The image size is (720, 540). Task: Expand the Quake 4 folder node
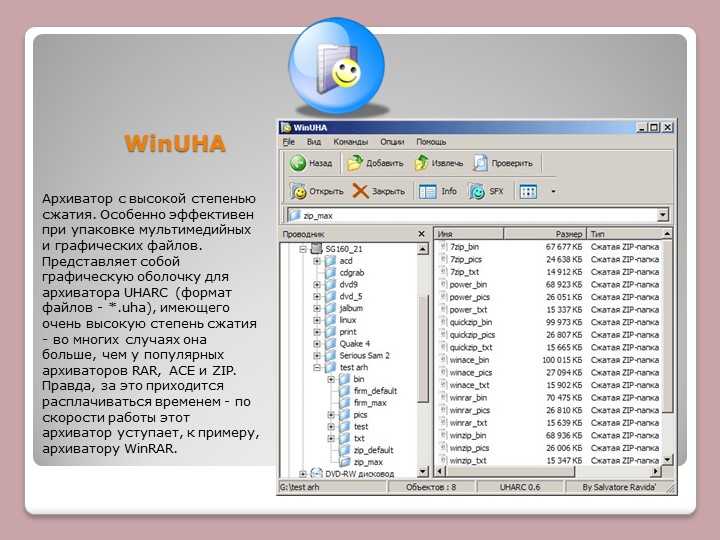point(317,344)
